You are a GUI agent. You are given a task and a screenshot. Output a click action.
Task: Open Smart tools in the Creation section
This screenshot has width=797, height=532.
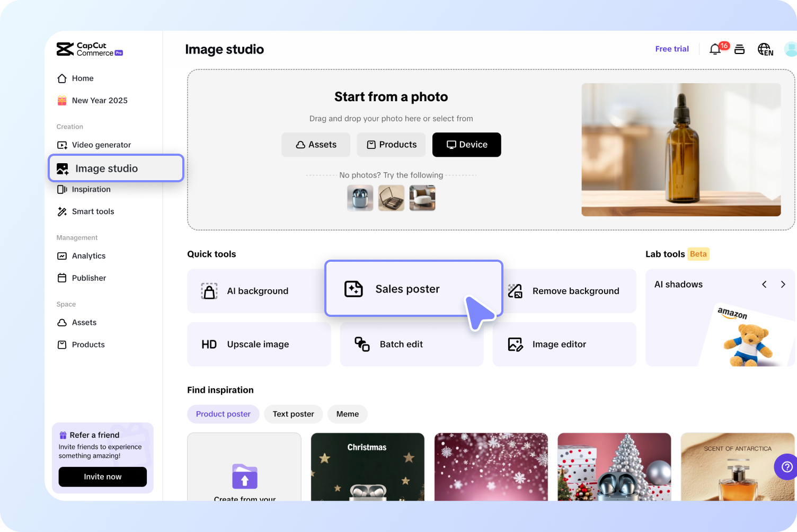pyautogui.click(x=93, y=211)
